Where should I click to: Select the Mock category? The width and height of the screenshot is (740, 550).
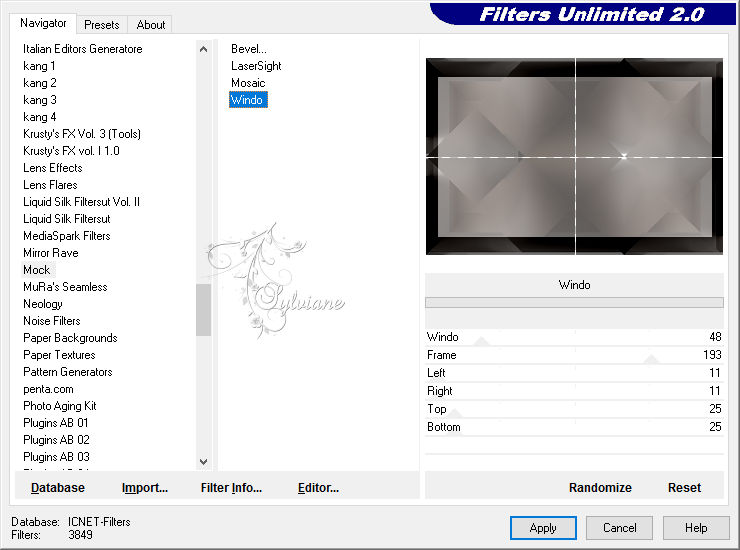point(36,270)
